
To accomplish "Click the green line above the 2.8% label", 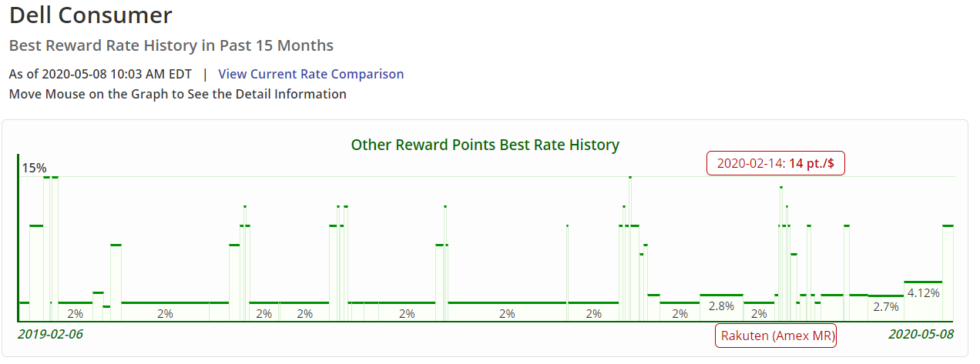I will [721, 295].
